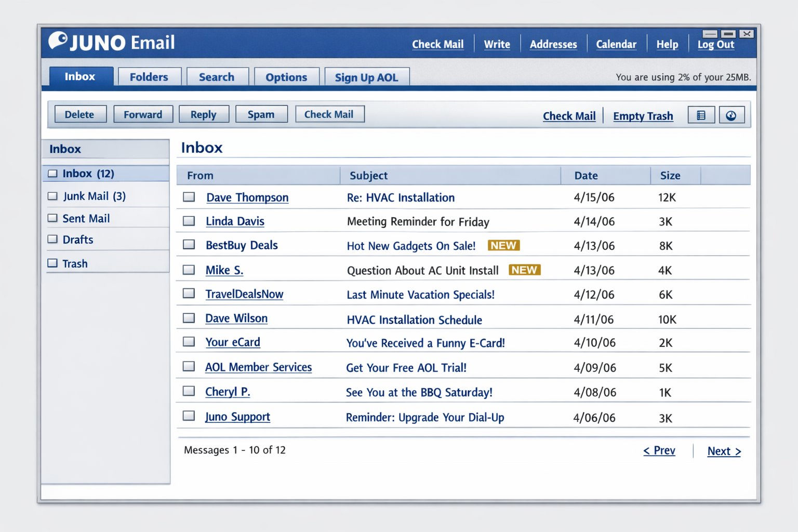Select the Mike S. message checkbox
The width and height of the screenshot is (798, 532).
coord(189,270)
